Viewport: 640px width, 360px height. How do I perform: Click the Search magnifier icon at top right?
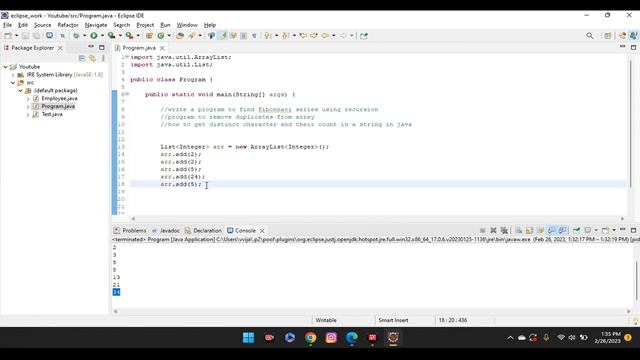[590, 36]
